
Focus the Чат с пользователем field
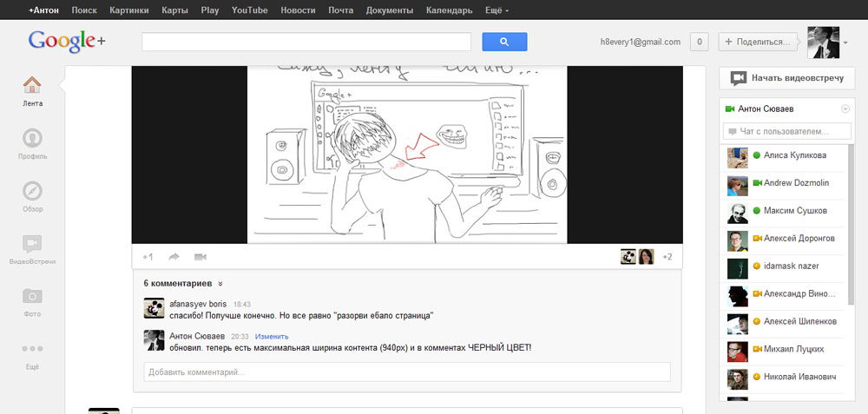[x=786, y=131]
